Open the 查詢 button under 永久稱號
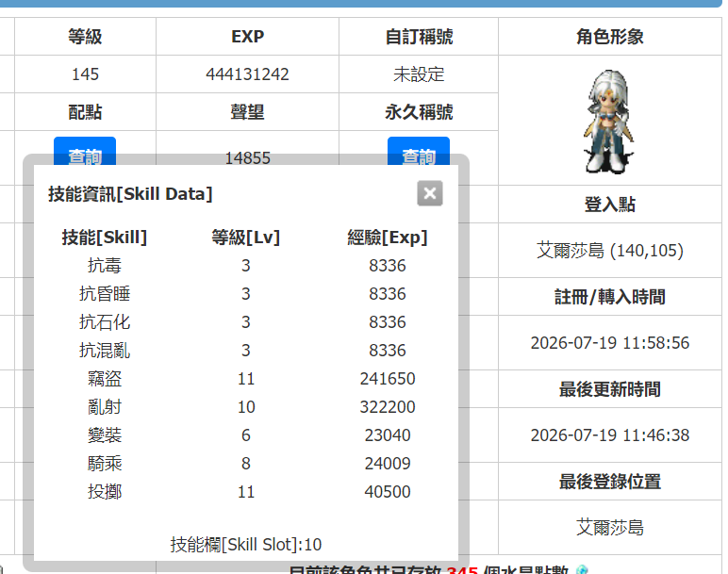The width and height of the screenshot is (728, 574). (419, 151)
